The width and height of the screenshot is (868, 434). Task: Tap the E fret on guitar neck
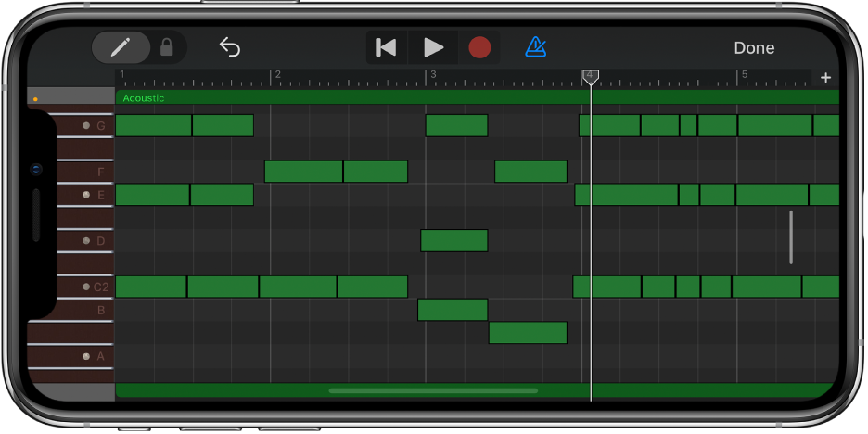pyautogui.click(x=85, y=195)
